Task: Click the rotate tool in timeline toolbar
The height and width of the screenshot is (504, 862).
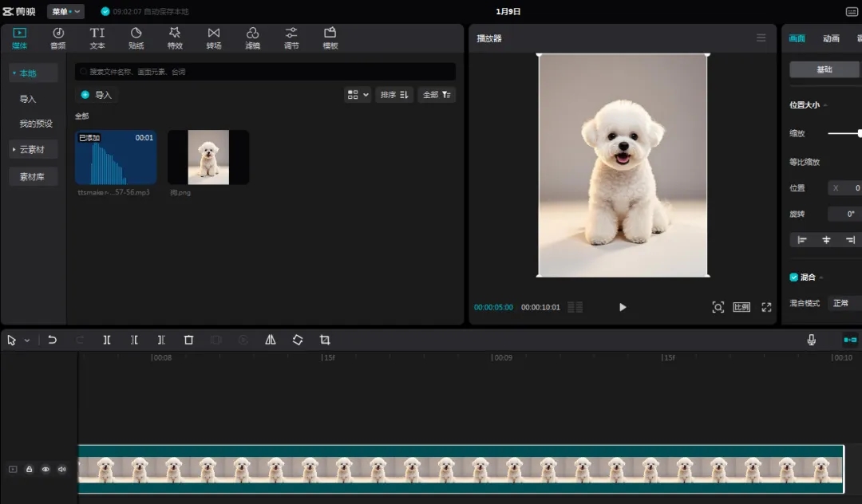Action: point(298,340)
